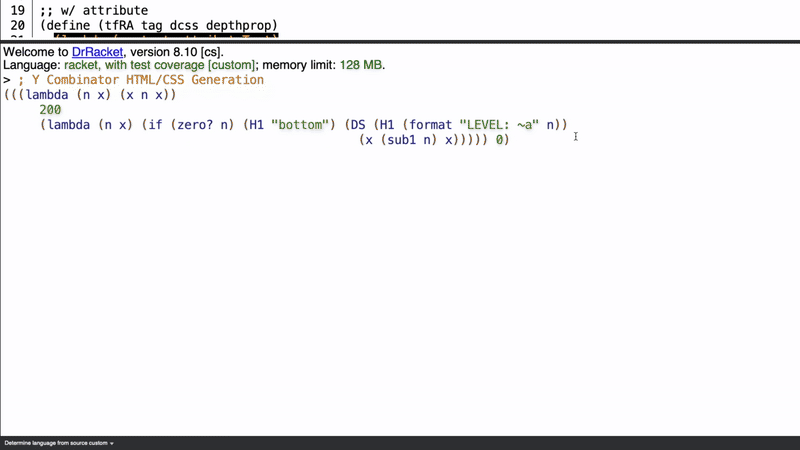Click the ';; w/ attribute' comment
The width and height of the screenshot is (800, 450).
point(94,10)
